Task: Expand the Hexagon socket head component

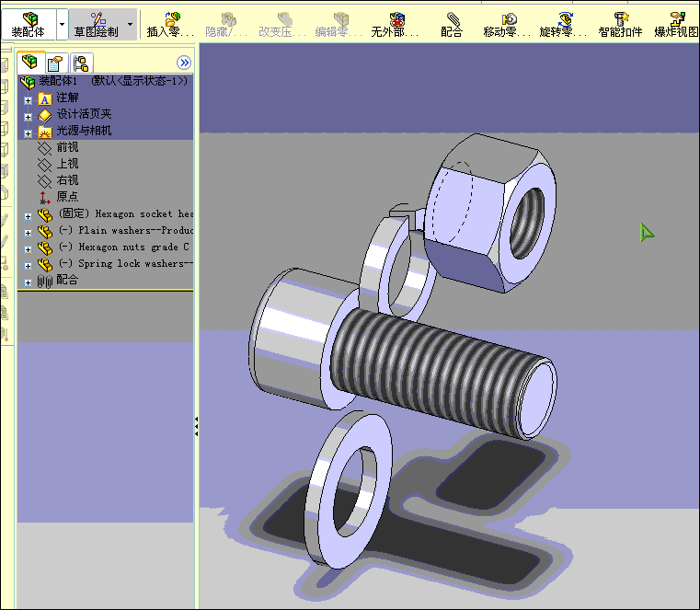Action: point(29,216)
